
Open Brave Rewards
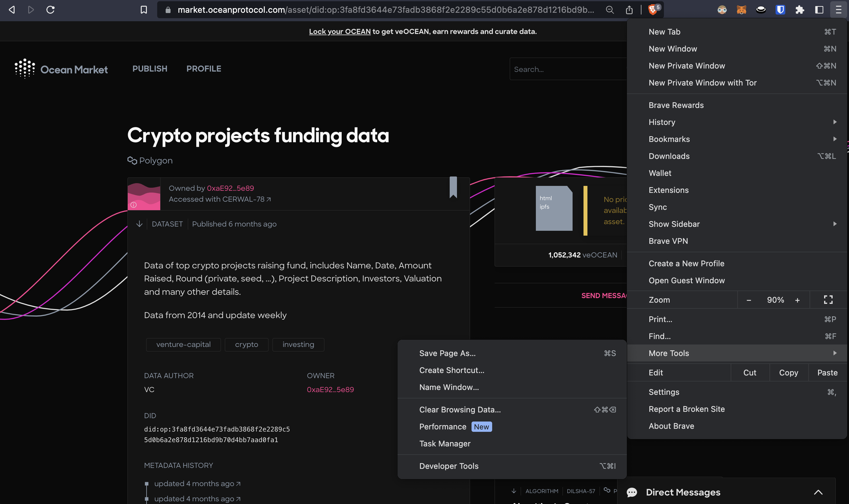737,105
